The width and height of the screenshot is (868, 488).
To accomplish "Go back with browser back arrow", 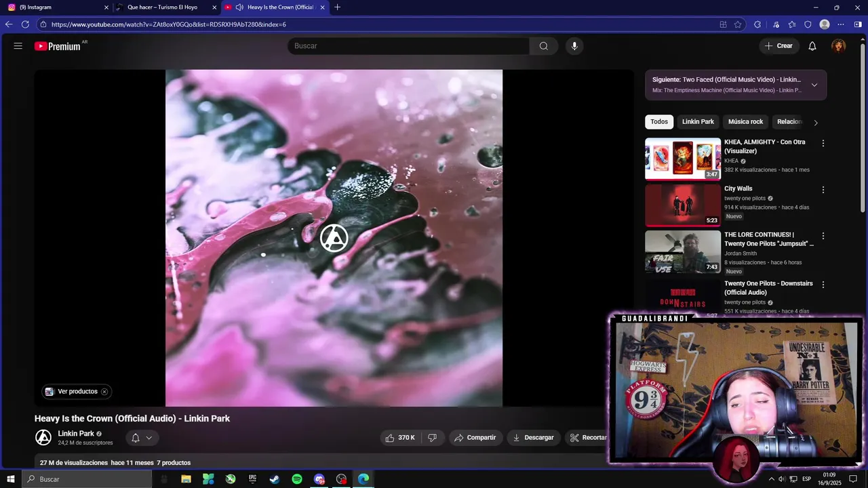I will pos(9,24).
